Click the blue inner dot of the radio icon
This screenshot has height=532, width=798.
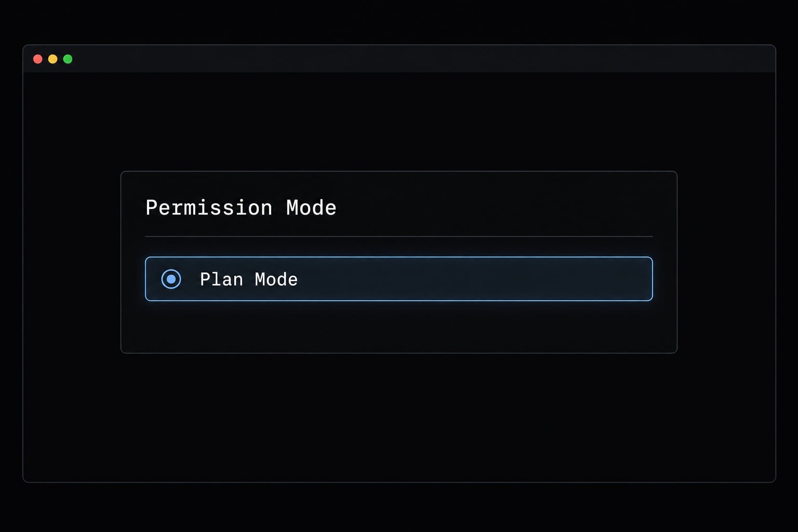[x=171, y=279]
